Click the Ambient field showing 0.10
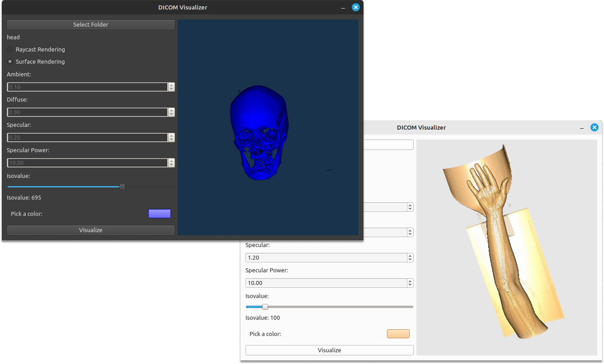 pyautogui.click(x=88, y=87)
